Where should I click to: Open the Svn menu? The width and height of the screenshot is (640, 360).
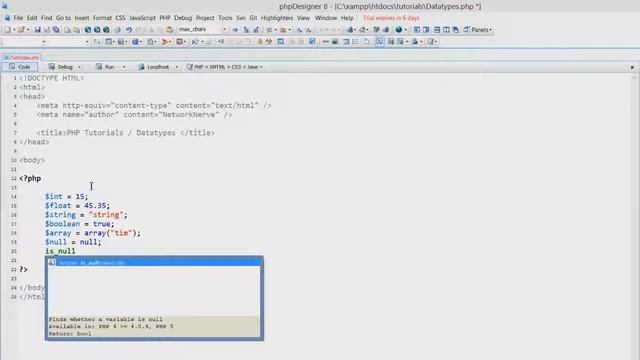click(241, 18)
